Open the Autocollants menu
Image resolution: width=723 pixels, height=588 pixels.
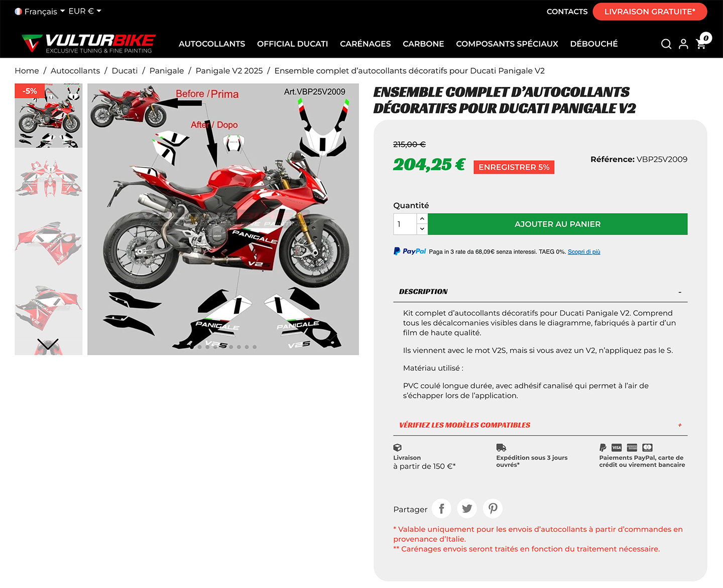coord(212,44)
